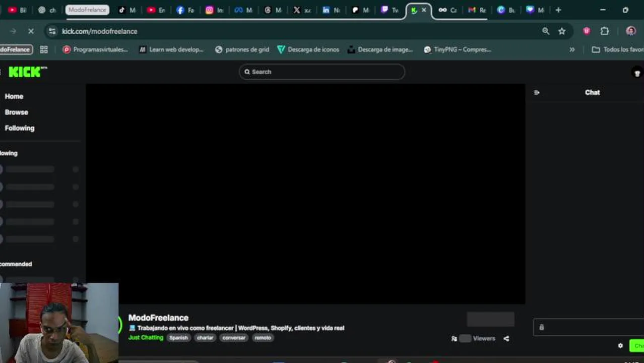
Task: Open the browser zoom magnifier icon
Action: pos(546,31)
